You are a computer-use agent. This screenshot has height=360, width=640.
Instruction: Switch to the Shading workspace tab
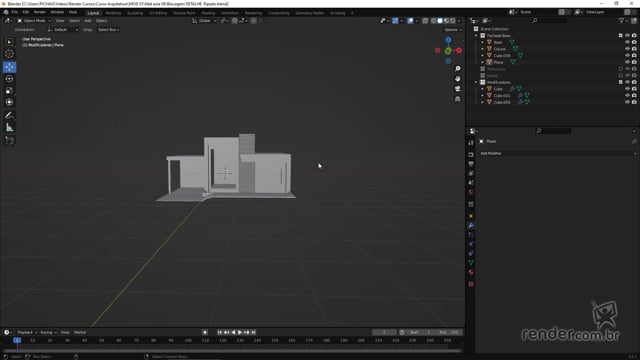tap(208, 13)
